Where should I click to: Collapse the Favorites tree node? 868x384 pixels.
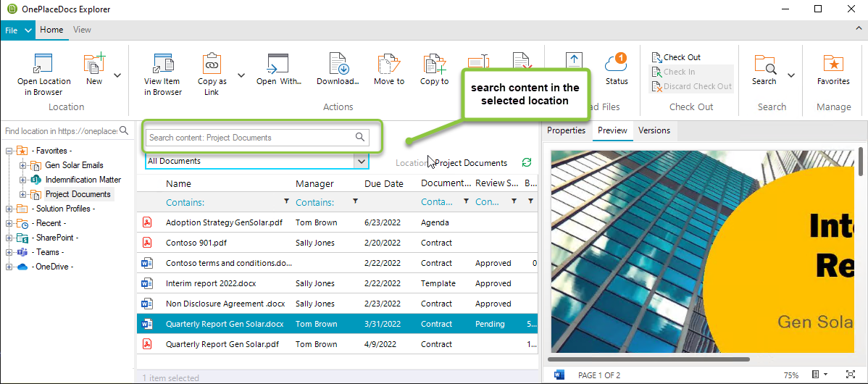8,151
